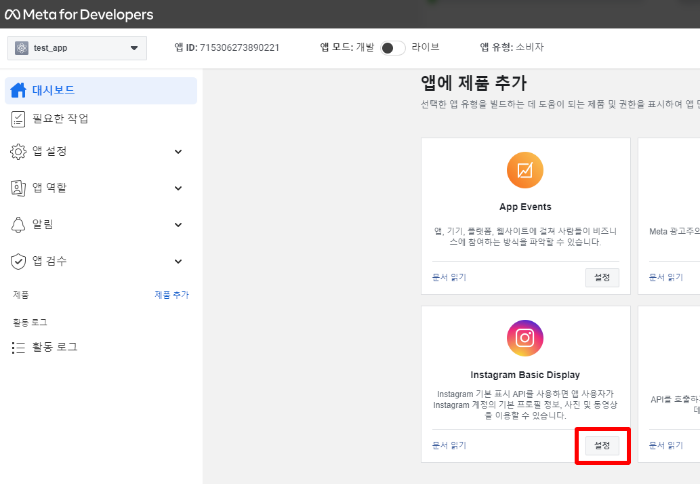Click the 앱 역할 person badge icon
Screen dimensions: 700x484
click(18, 188)
